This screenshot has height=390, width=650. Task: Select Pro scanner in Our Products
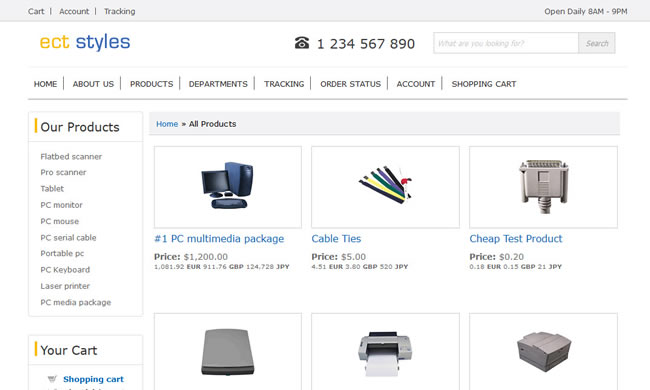pos(63,172)
